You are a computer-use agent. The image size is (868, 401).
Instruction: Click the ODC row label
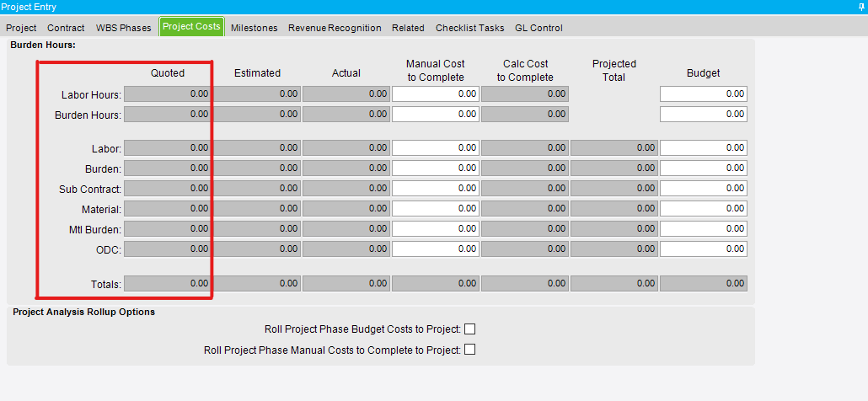click(109, 250)
